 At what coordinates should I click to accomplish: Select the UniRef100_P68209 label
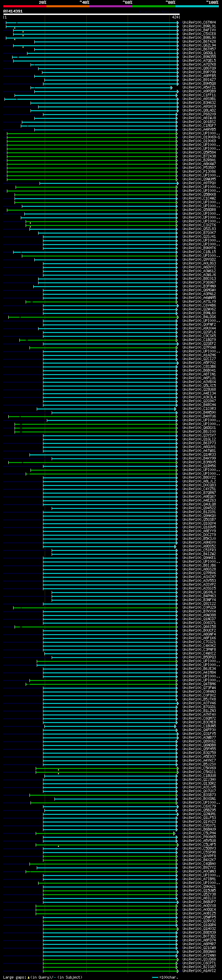(199, 114)
